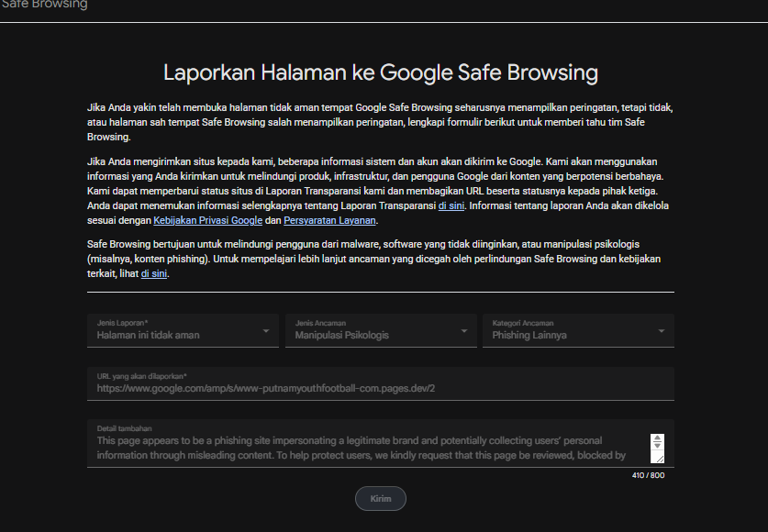Open the Jenis Laporan dropdown
Screen dimensions: 768x532
tap(183, 331)
